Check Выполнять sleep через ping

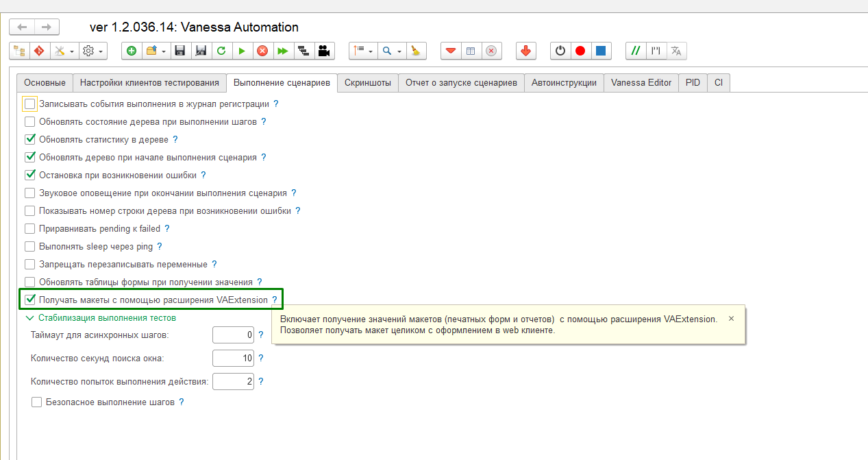(29, 247)
